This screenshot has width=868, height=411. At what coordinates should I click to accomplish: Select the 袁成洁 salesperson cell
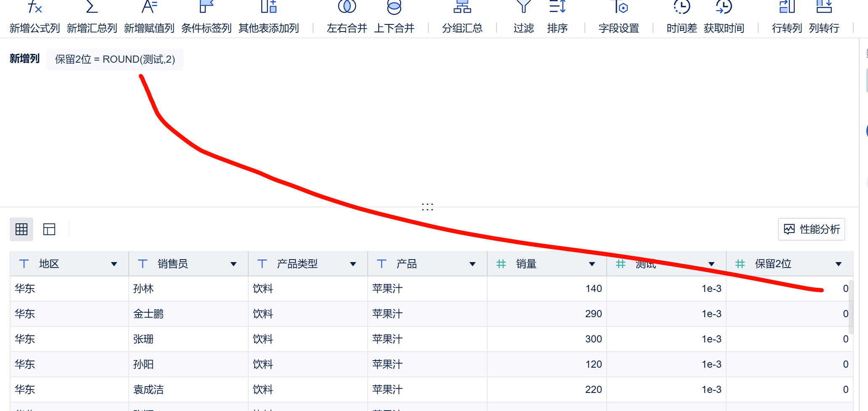pyautogui.click(x=188, y=390)
